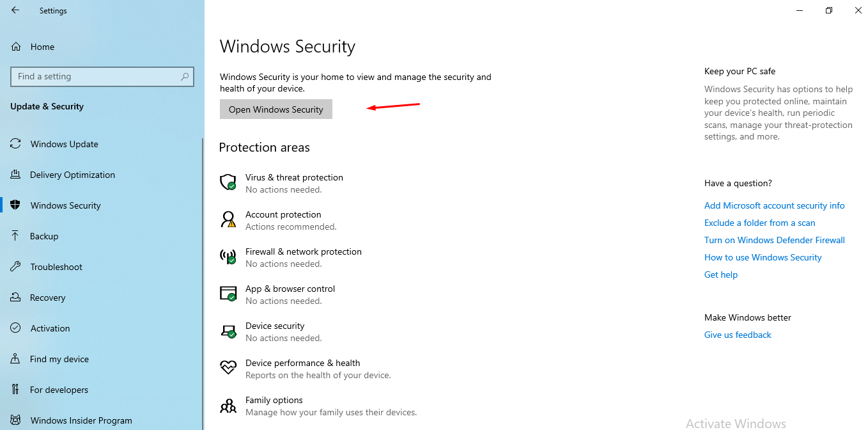Focus the Find a setting search box
The height and width of the screenshot is (430, 868).
pos(102,76)
